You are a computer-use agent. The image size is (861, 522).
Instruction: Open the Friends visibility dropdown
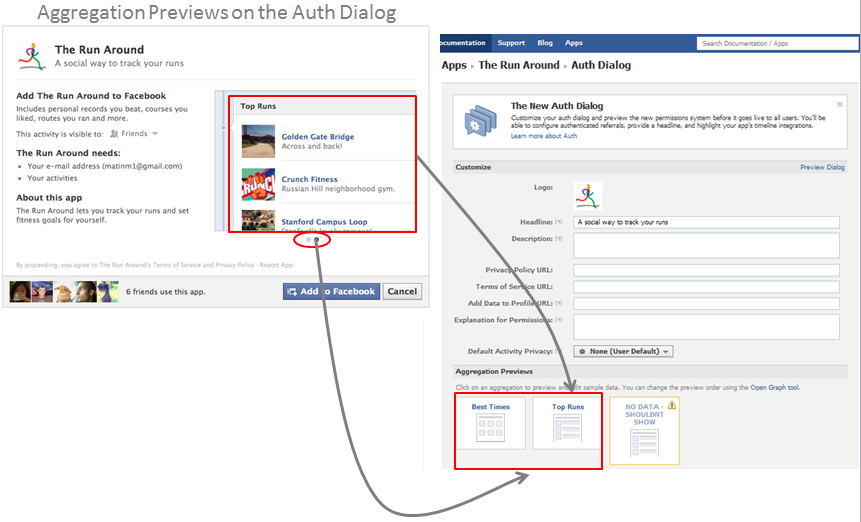pos(134,133)
